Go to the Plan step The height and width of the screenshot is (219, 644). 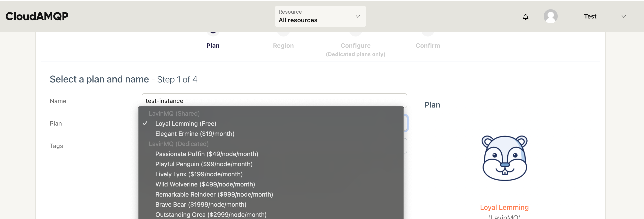click(213, 46)
